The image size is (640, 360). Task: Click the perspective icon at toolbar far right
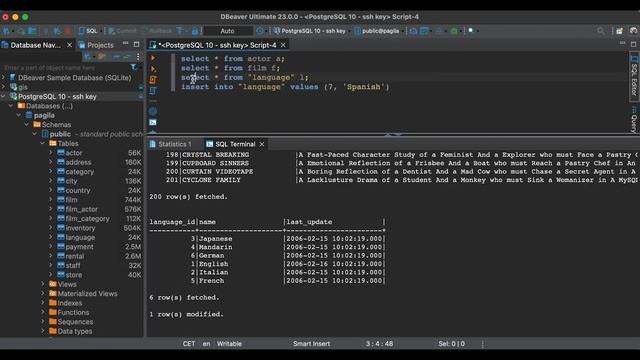620,31
